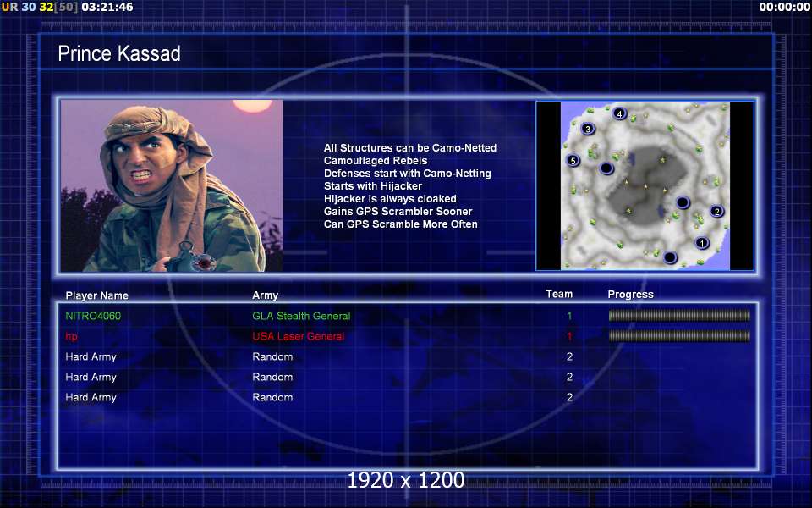Image resolution: width=812 pixels, height=508 pixels.
Task: Choose start position marker 4 on the minimap
Action: click(x=619, y=113)
